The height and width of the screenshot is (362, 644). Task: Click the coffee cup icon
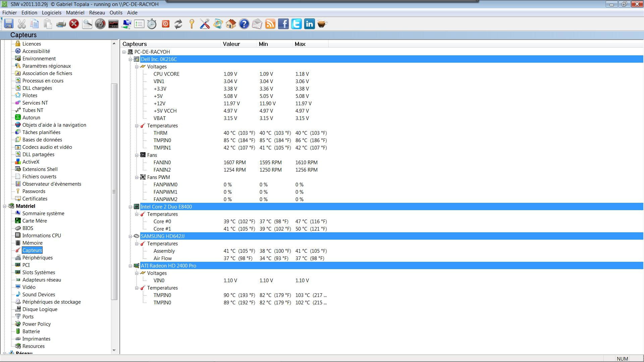pyautogui.click(x=322, y=24)
